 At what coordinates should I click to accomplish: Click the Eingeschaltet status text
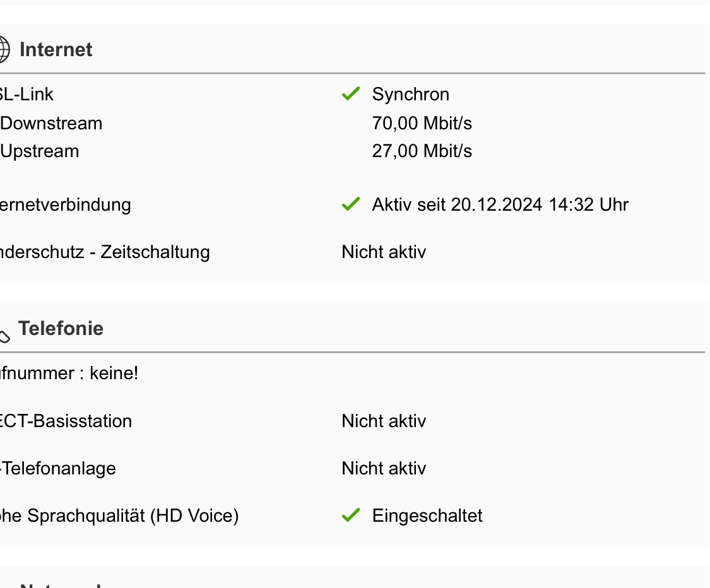[427, 515]
